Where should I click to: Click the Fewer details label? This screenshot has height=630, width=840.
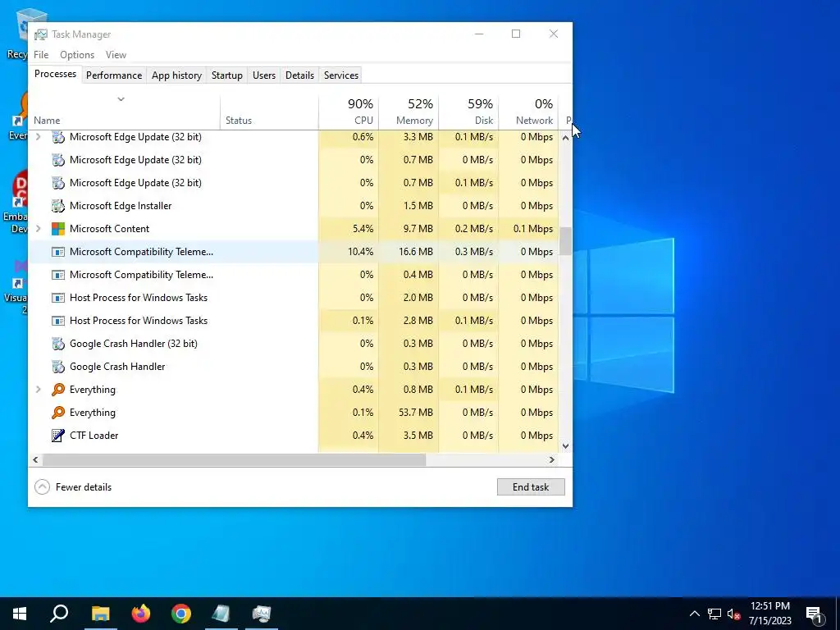84,487
